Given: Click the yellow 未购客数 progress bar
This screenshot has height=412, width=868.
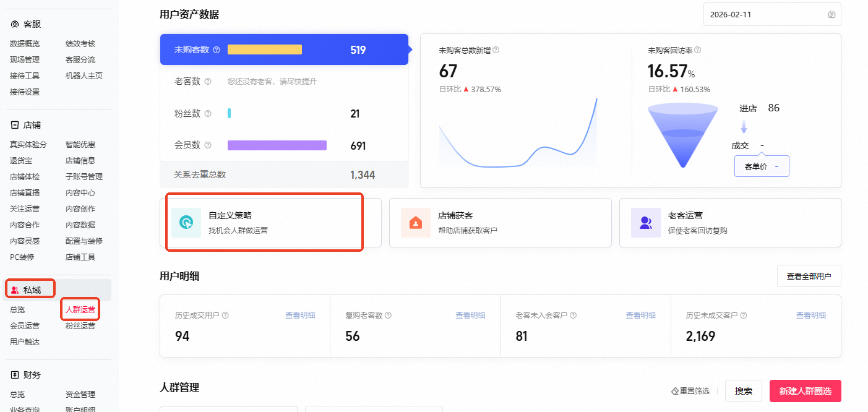Looking at the screenshot, I should pos(265,49).
